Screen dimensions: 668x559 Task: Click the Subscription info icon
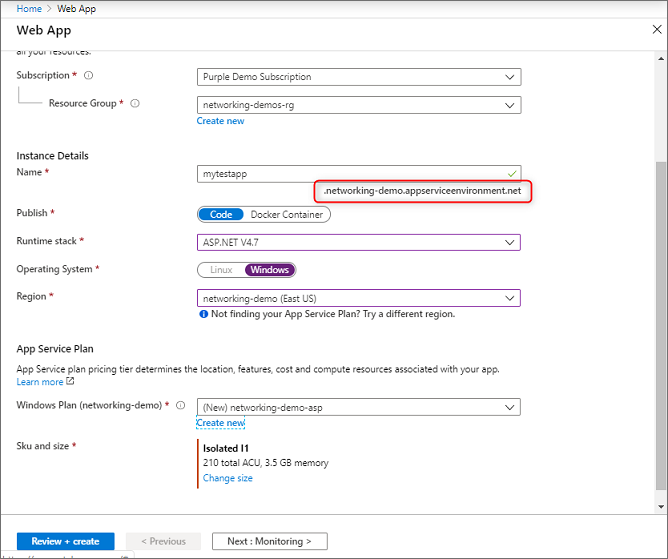[89, 76]
